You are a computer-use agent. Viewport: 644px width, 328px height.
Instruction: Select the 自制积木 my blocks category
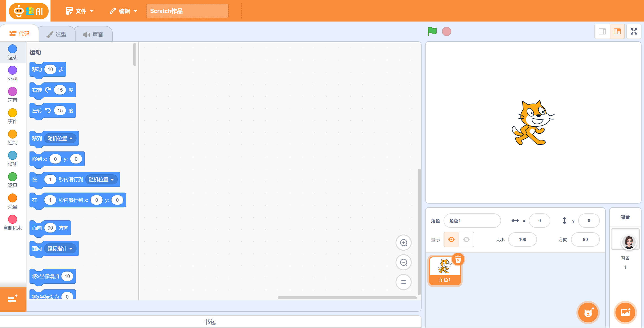[13, 223]
